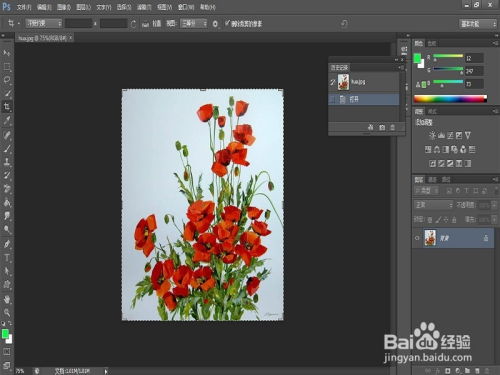Open the layer filter type dropdown
Screen dimensions: 500x375
click(x=427, y=191)
